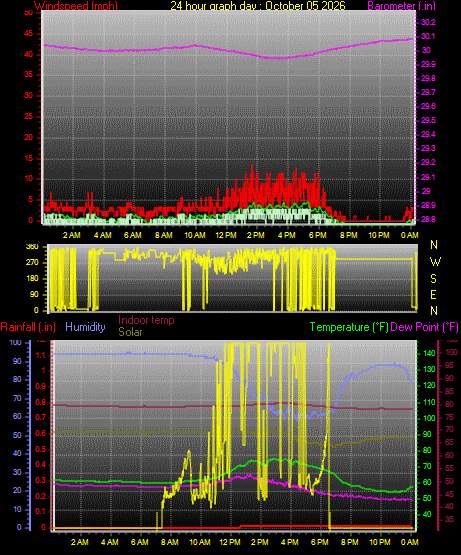Select value 45 on the windspeed axis
This screenshot has height=555, width=461.
28,34
